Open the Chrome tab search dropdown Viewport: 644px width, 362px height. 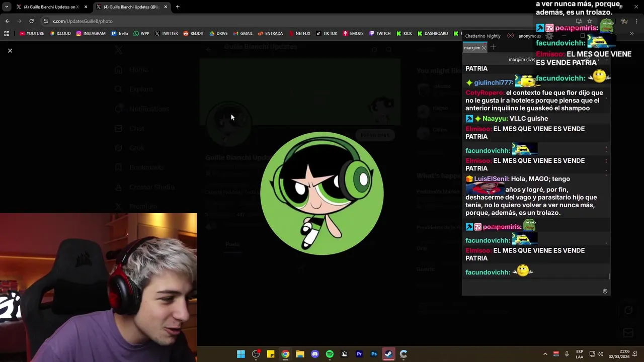[x=6, y=7]
